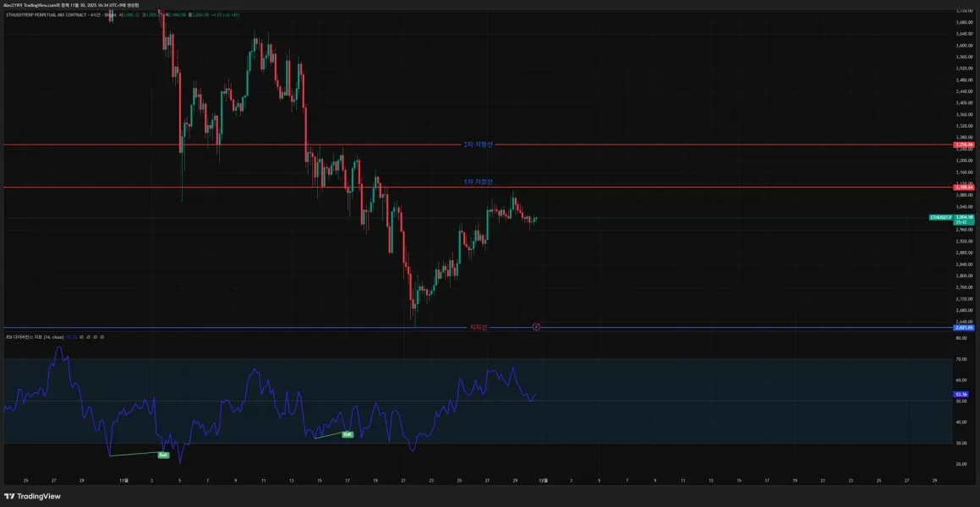Click the red 3,108.64 price tag
The image size is (980, 507).
click(964, 188)
